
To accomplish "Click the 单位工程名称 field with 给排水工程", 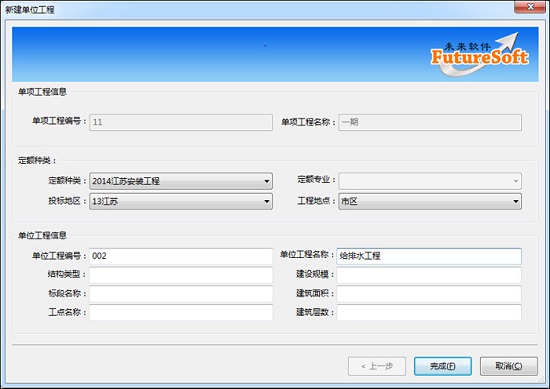I will tap(429, 256).
